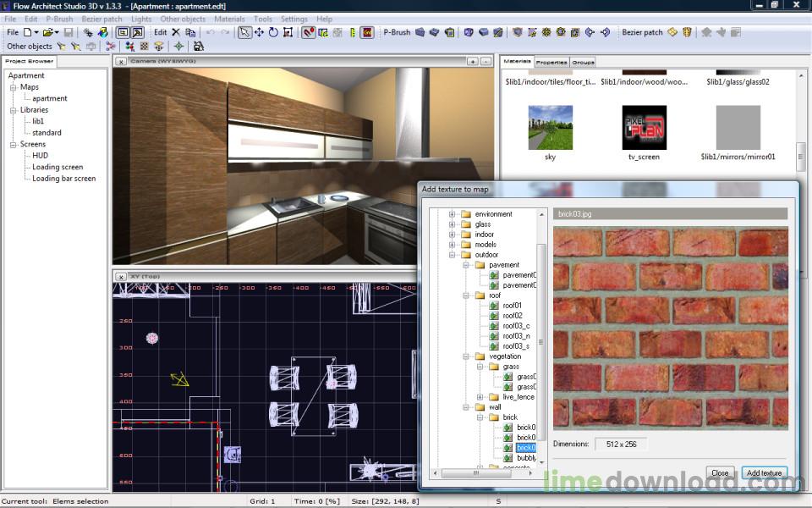The height and width of the screenshot is (508, 812).
Task: Click the minus button on Camera viewport header
Action: (x=486, y=61)
